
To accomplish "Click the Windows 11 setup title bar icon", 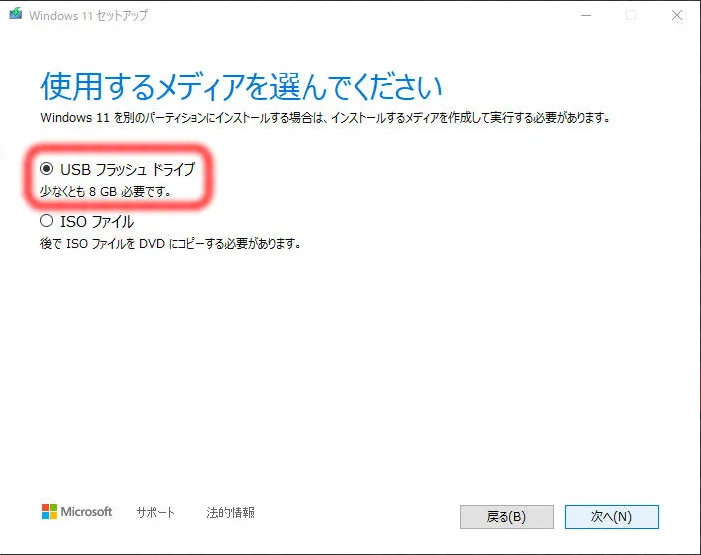I will [x=16, y=13].
